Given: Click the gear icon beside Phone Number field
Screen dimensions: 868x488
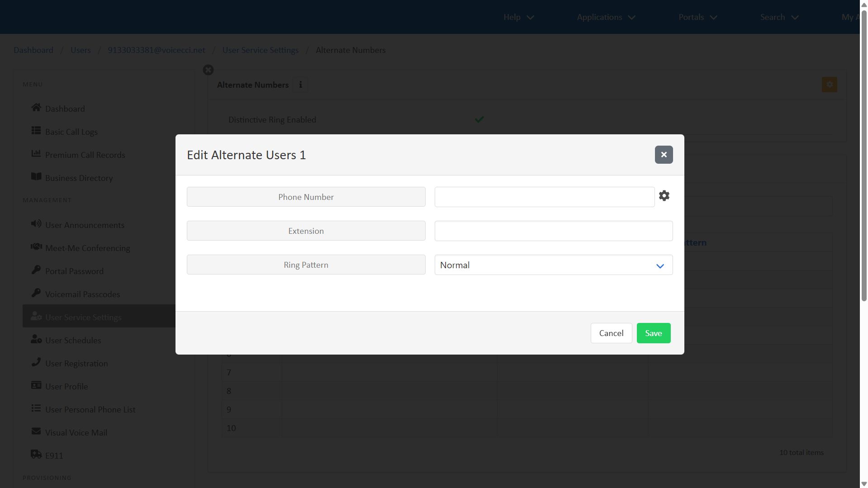Looking at the screenshot, I should click(x=664, y=196).
